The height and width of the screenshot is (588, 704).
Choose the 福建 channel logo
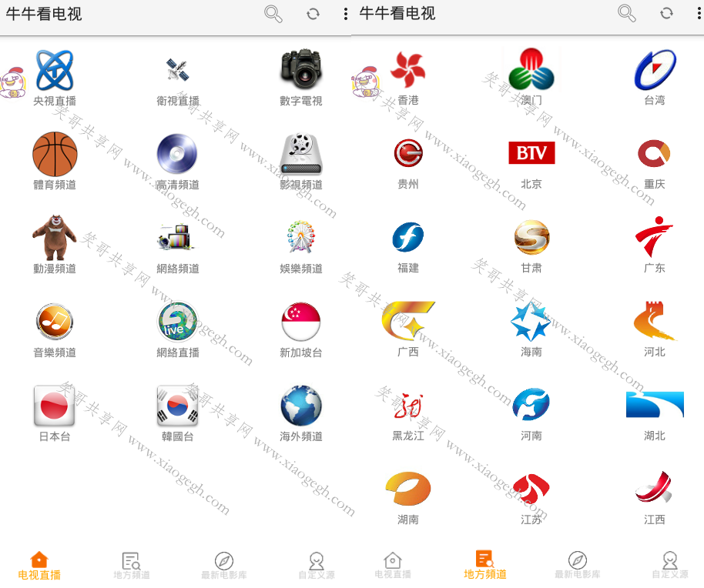click(x=407, y=237)
